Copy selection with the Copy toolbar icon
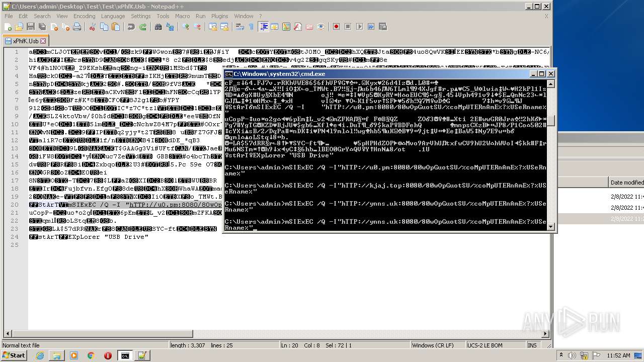This screenshot has width=644, height=362. click(x=104, y=27)
